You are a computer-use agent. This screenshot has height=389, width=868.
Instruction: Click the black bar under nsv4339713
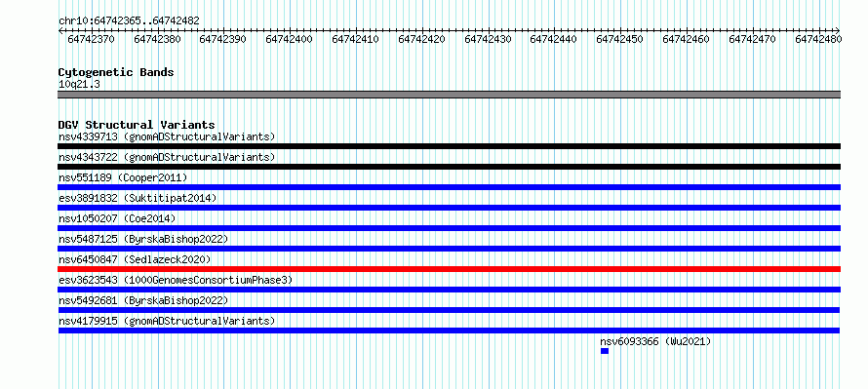point(449,146)
